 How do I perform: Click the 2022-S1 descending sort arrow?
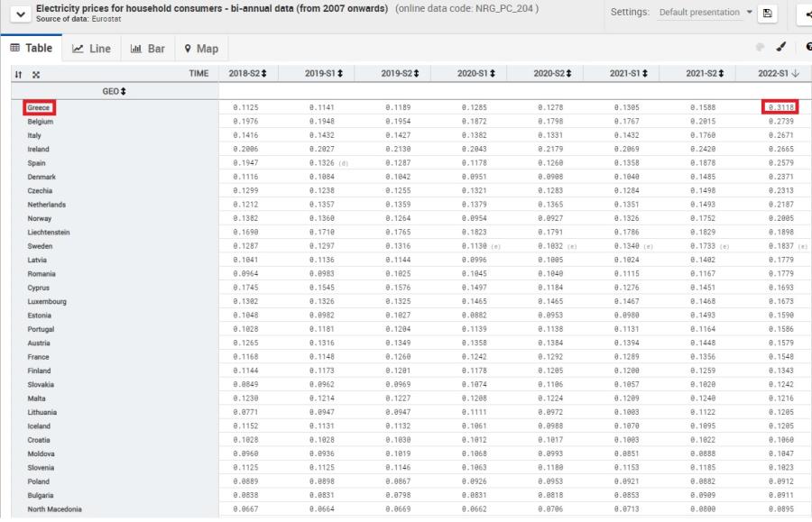[x=796, y=73]
